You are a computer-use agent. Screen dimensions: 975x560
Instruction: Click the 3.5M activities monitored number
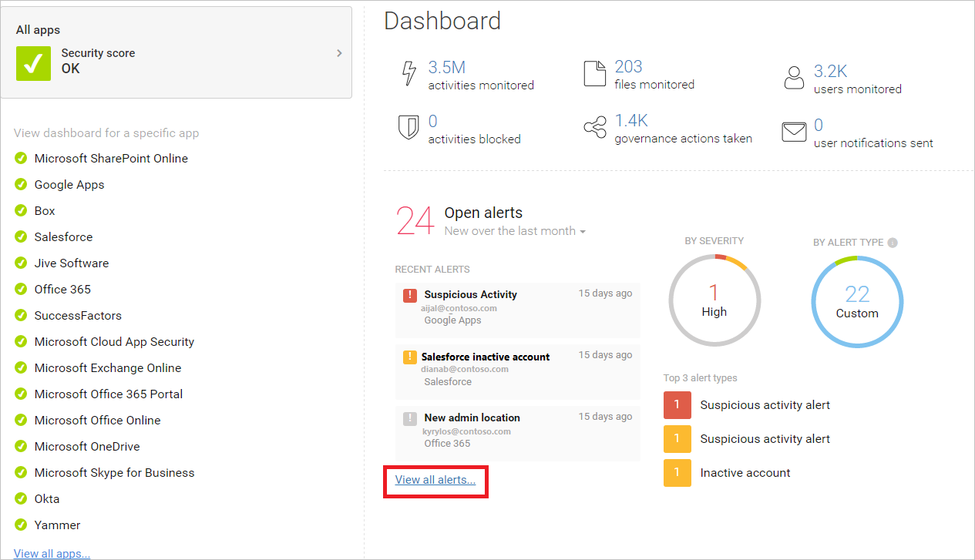[447, 68]
